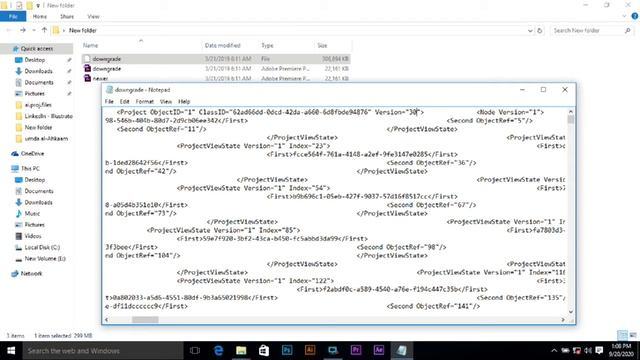Open Task View on taskbar
This screenshot has width=640, height=360.
[x=195, y=351]
